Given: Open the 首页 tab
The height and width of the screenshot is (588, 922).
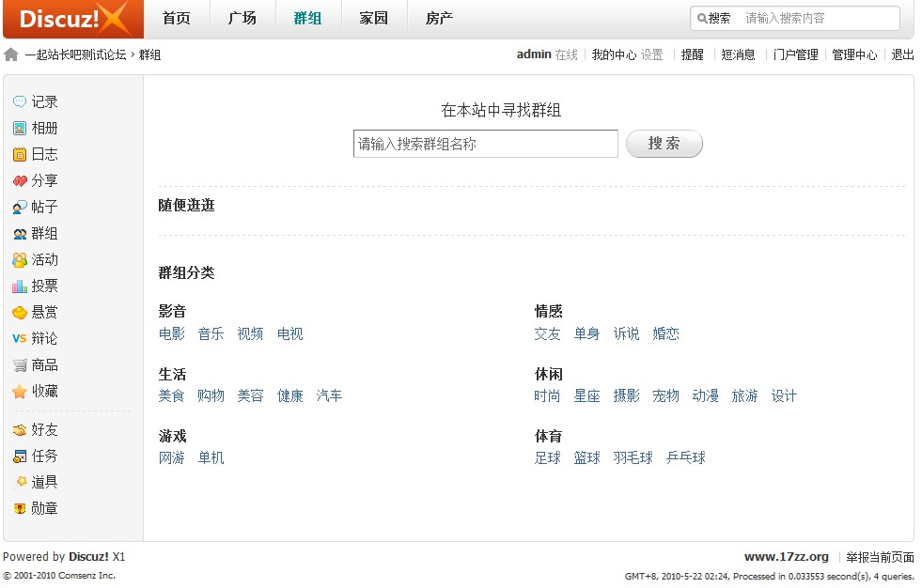Looking at the screenshot, I should click(x=177, y=18).
